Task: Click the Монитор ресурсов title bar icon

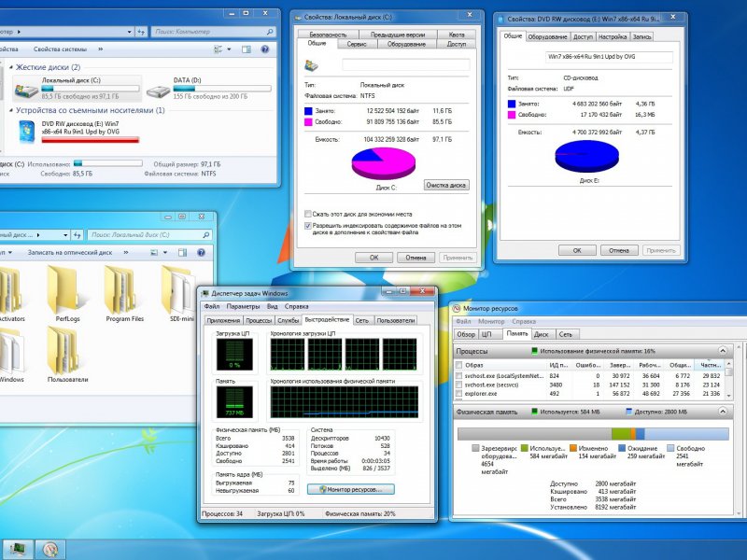Action: coord(457,309)
